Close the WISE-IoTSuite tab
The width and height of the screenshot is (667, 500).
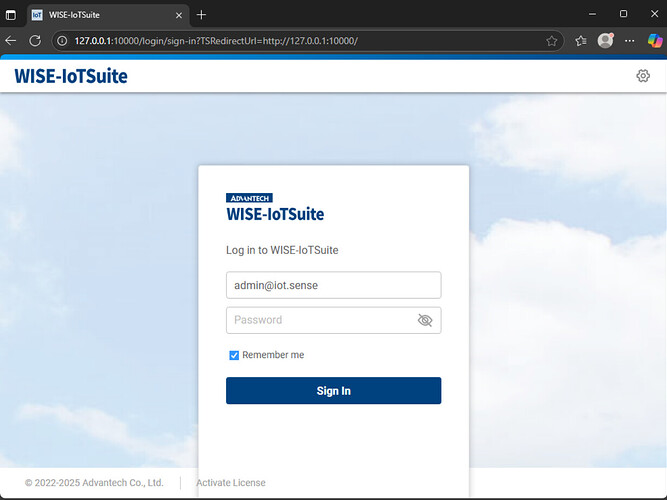click(x=179, y=15)
